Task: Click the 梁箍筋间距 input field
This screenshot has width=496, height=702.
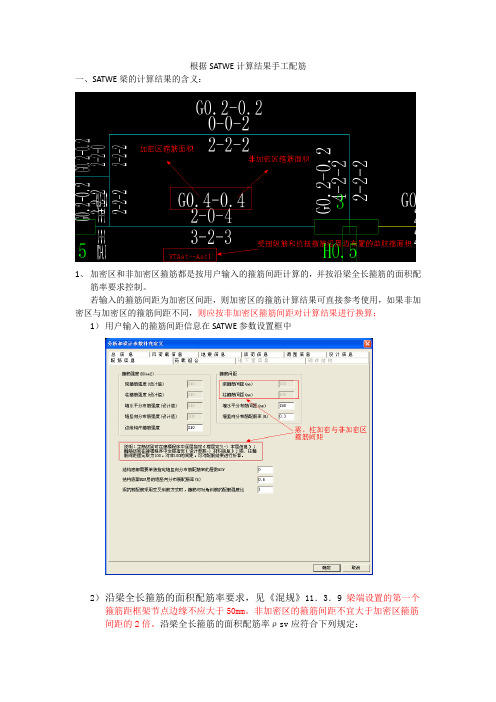Action: (286, 384)
